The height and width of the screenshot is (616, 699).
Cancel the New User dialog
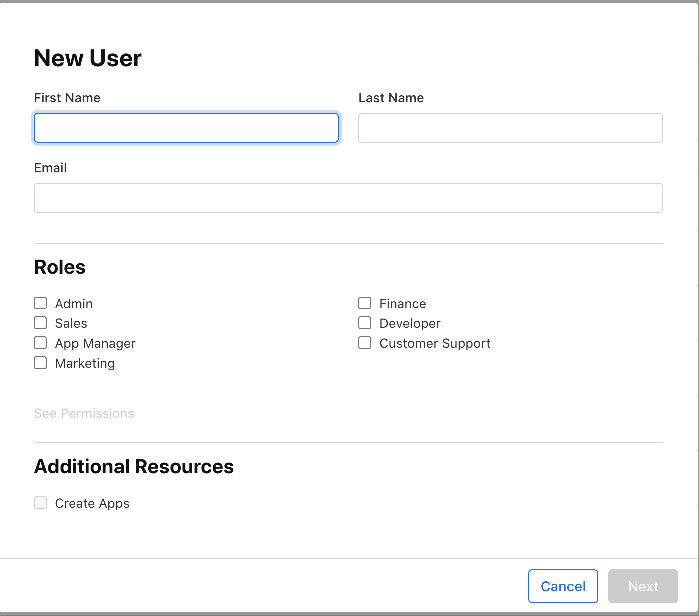(563, 586)
